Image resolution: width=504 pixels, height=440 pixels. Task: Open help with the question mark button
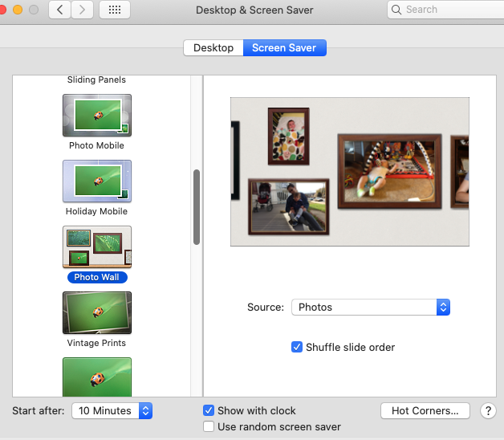pyautogui.click(x=488, y=411)
